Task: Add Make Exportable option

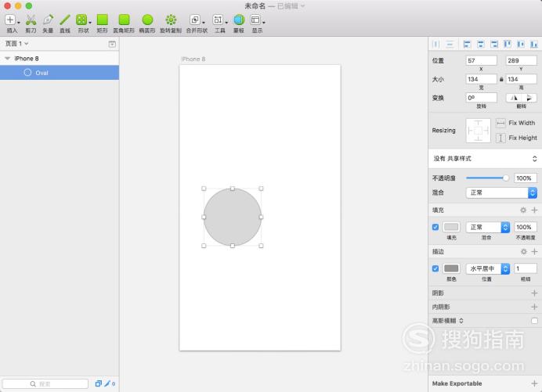Action: 534,383
